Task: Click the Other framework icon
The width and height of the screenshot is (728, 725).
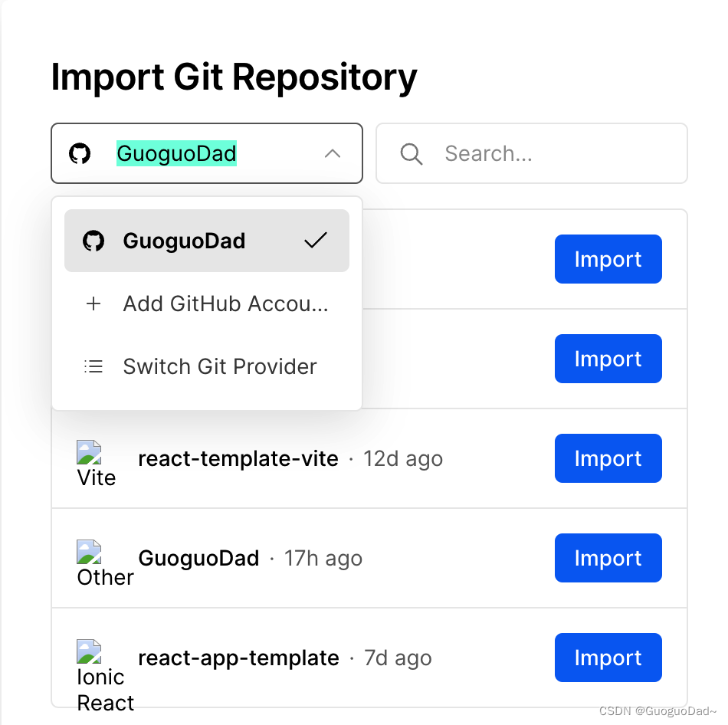Action: [89, 552]
